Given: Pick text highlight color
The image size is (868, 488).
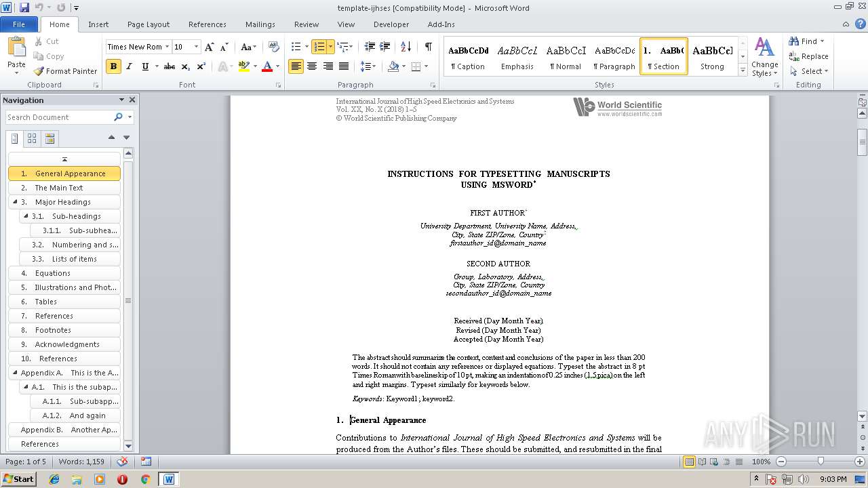Looking at the screenshot, I should (244, 66).
